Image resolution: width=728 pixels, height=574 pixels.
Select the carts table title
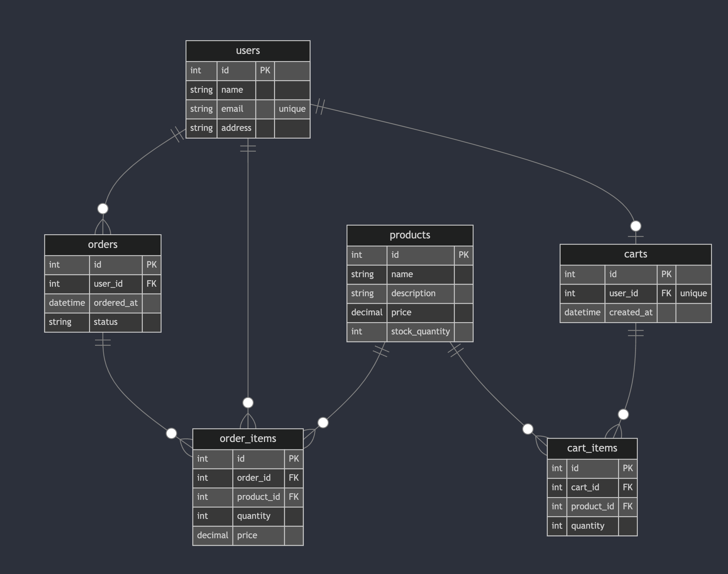635,254
